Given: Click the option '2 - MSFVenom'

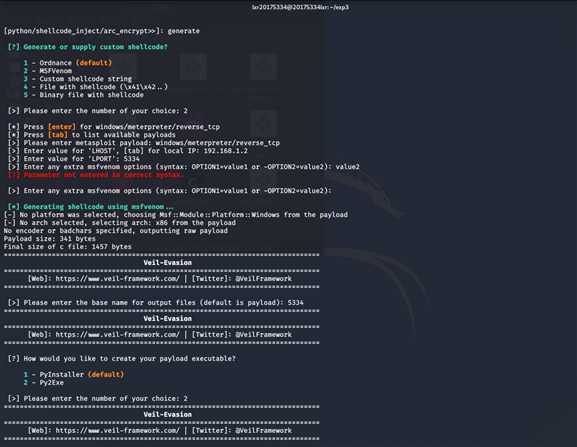Looking at the screenshot, I should (48, 71).
